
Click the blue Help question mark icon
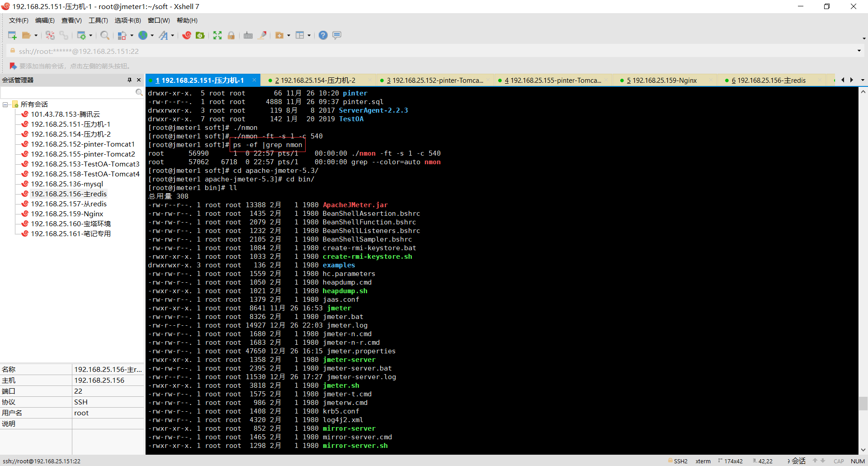[x=323, y=35]
